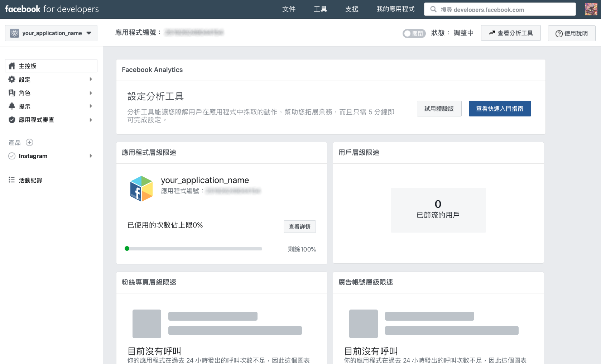Click the checkmark icon beside Instagram
Screen dimensions: 601x364
click(x=12, y=156)
